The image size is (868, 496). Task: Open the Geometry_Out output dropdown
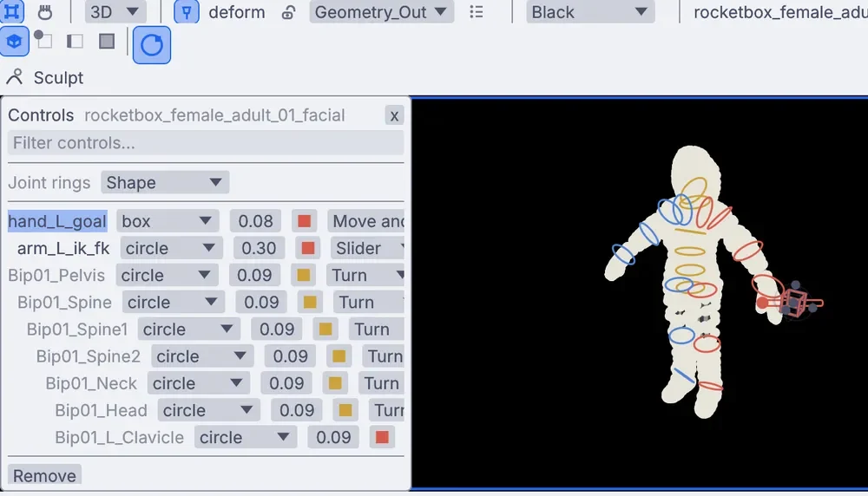click(x=381, y=11)
